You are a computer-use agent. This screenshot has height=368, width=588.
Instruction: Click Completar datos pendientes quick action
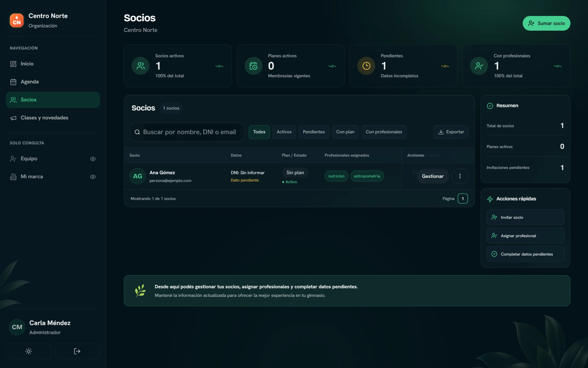(x=525, y=254)
